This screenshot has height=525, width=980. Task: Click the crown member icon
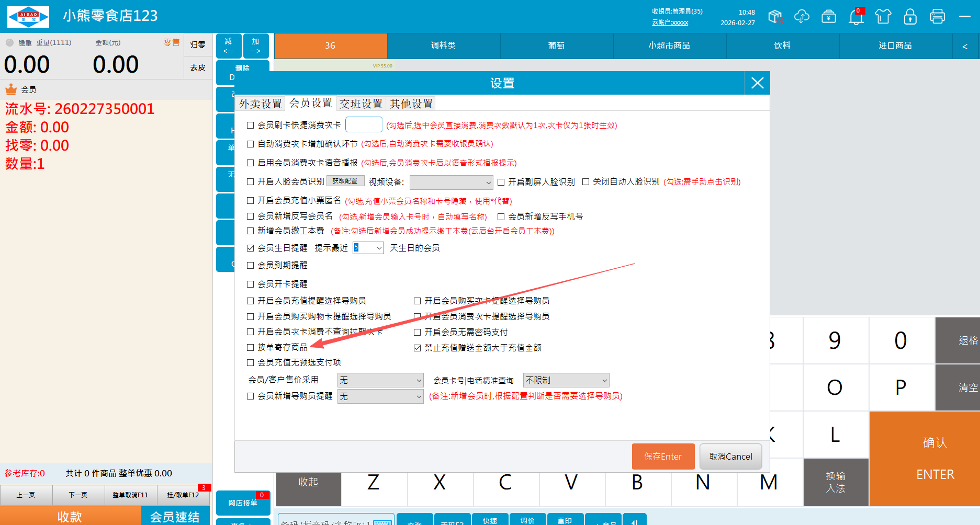coord(11,89)
